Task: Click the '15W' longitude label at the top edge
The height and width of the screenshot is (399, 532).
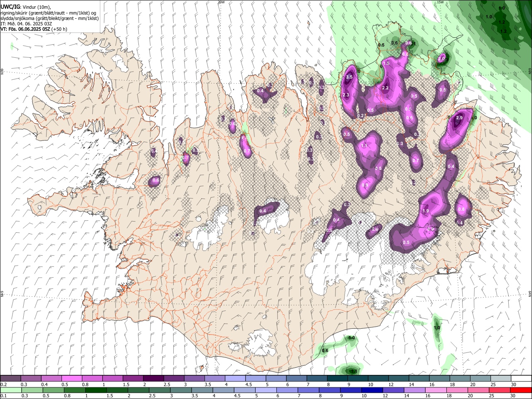Action: (x=440, y=2)
